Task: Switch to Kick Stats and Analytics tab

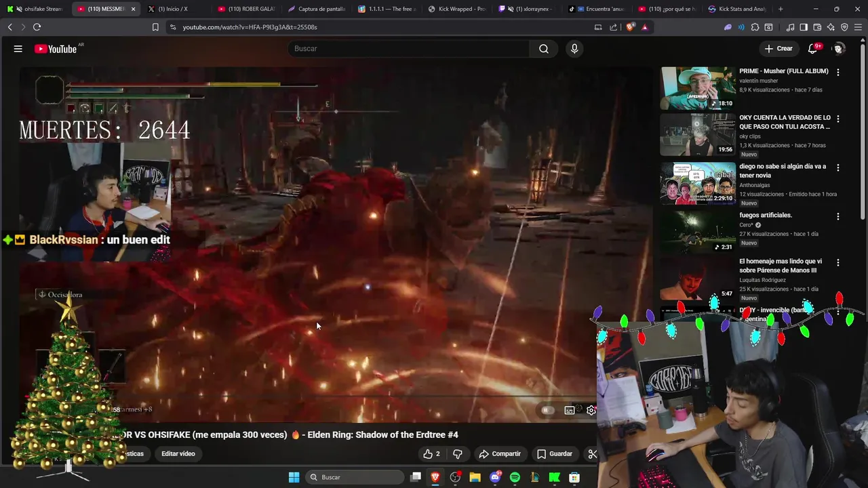Action: coord(736,9)
